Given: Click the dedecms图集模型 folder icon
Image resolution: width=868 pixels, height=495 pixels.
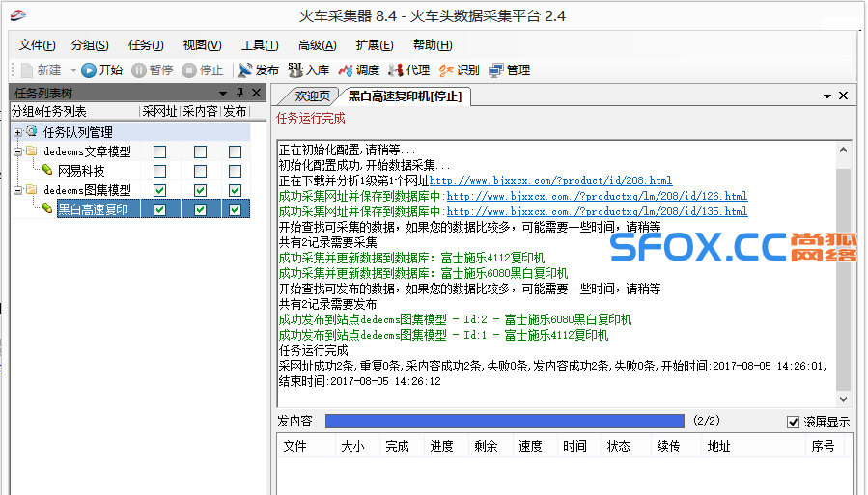Looking at the screenshot, I should tap(32, 190).
